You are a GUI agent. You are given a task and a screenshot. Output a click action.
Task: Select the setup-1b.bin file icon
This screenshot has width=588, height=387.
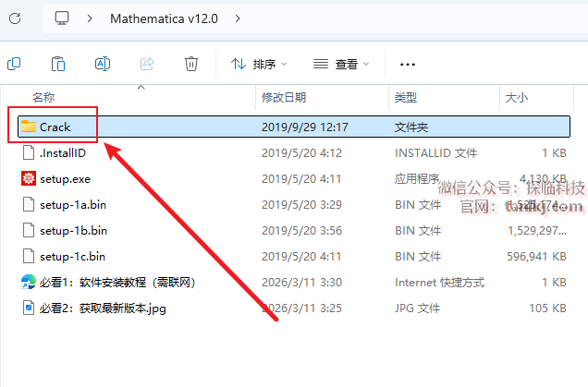coord(29,230)
